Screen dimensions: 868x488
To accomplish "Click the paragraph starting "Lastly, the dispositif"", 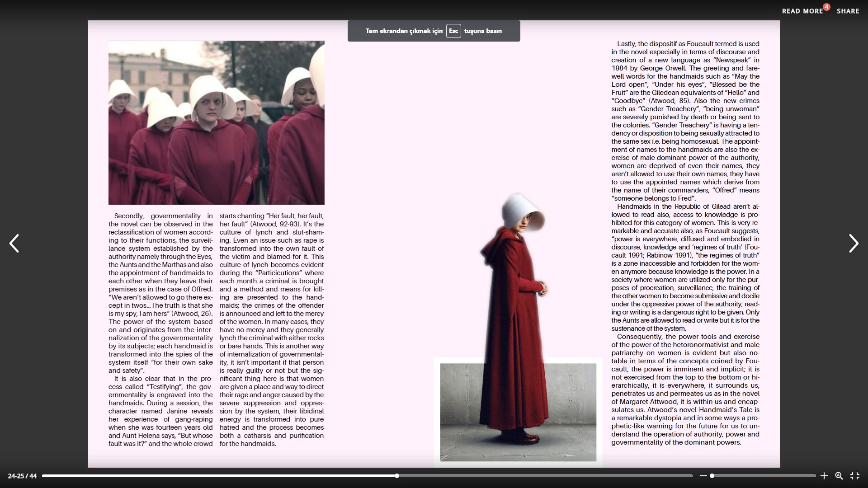I will tap(685, 121).
